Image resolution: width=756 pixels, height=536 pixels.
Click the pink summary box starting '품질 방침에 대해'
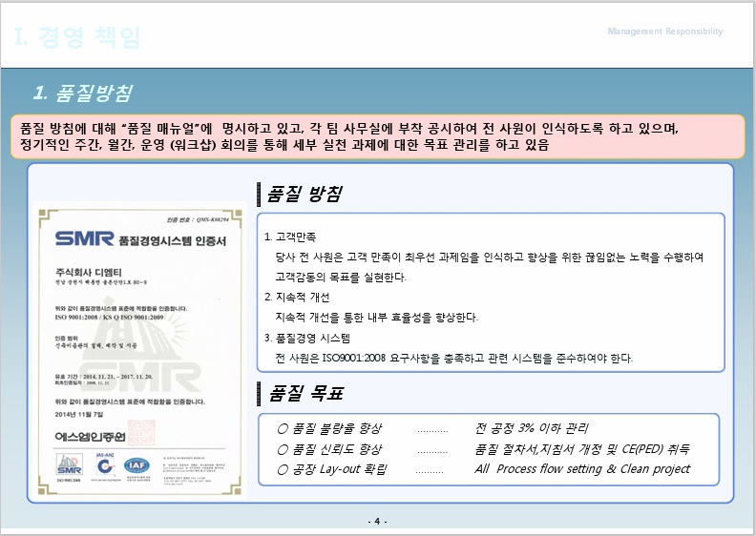(x=377, y=136)
